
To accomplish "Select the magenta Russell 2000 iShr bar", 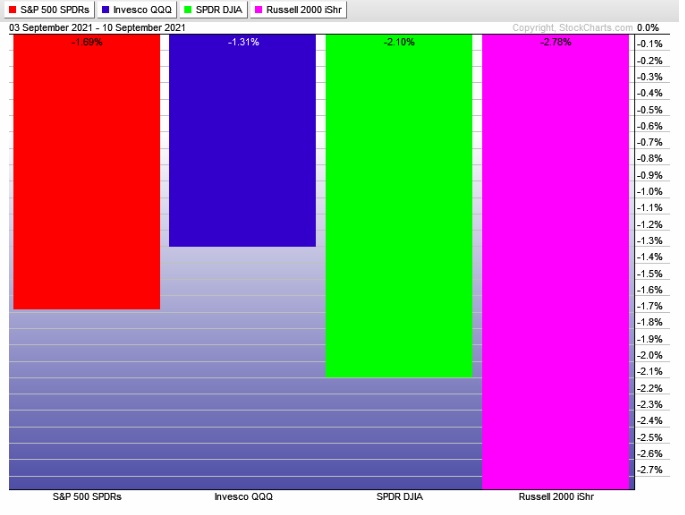I will [555, 262].
